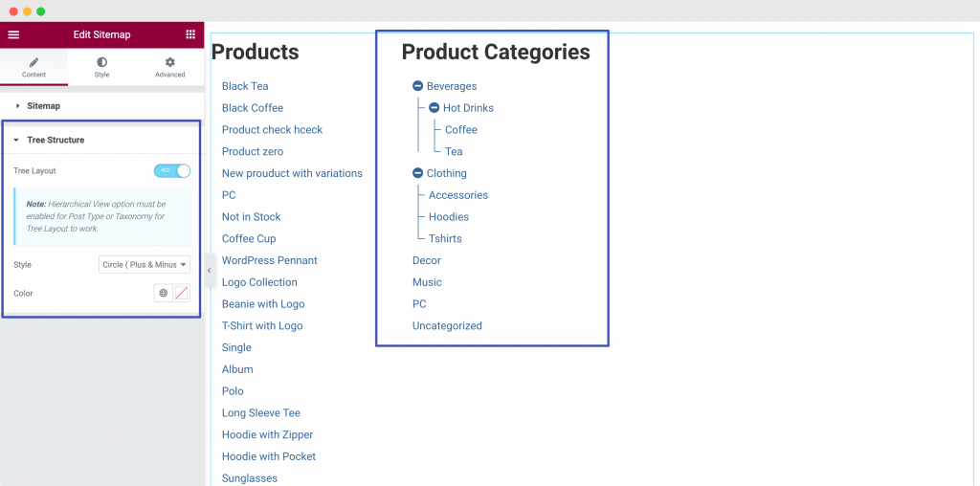This screenshot has width=980, height=486.
Task: Click the Product zero link
Action: pyautogui.click(x=253, y=152)
